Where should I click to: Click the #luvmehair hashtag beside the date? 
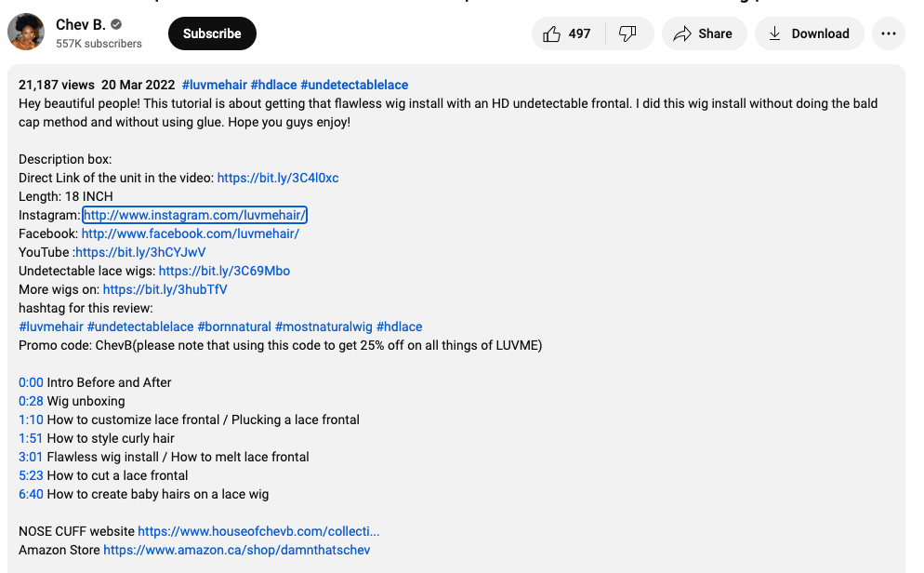[214, 85]
